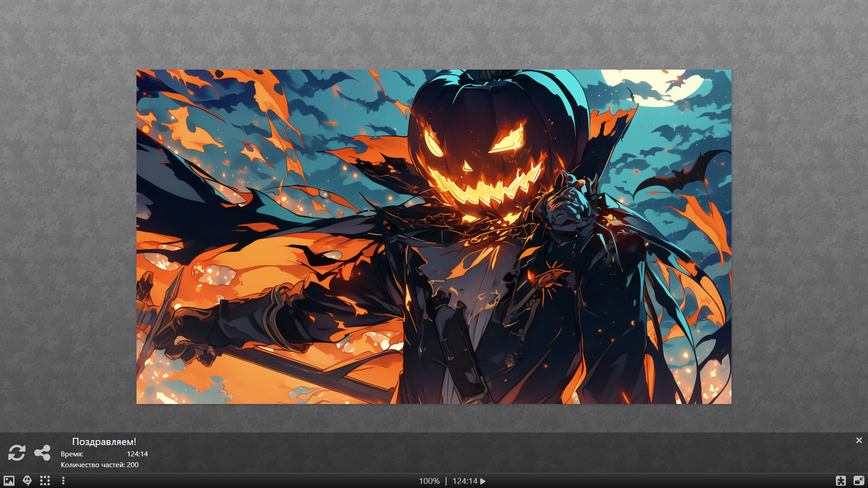Close the congratulations panel
The width and height of the screenshot is (868, 488).
pyautogui.click(x=859, y=440)
